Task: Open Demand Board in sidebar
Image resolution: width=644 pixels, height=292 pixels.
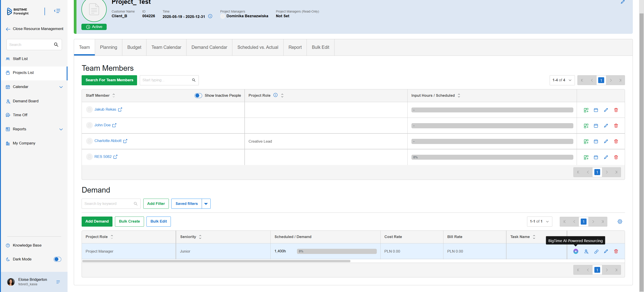Action: (26, 101)
